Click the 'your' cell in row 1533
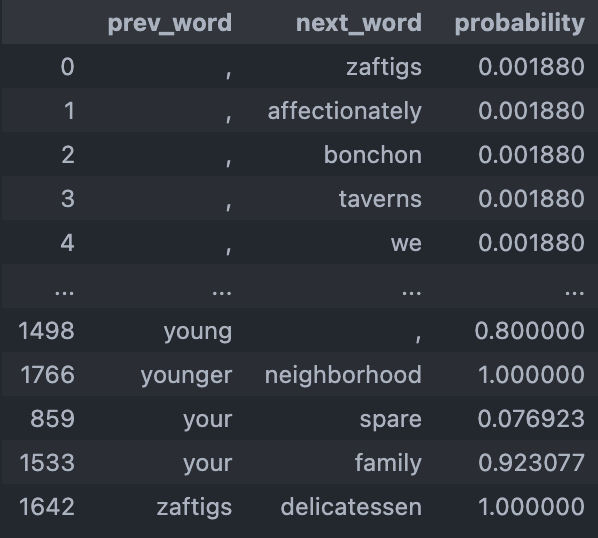The width and height of the screenshot is (598, 538). tap(208, 464)
